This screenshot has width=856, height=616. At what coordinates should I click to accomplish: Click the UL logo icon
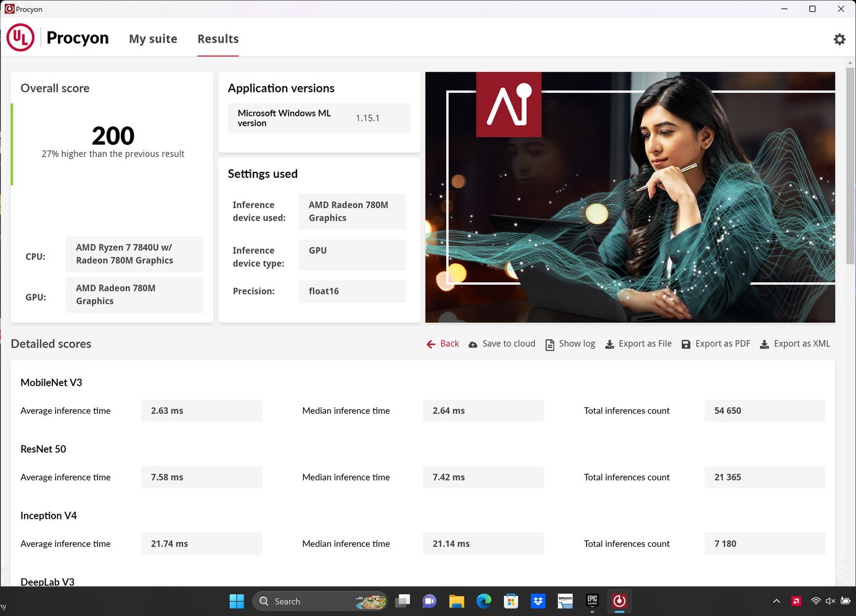[x=20, y=38]
